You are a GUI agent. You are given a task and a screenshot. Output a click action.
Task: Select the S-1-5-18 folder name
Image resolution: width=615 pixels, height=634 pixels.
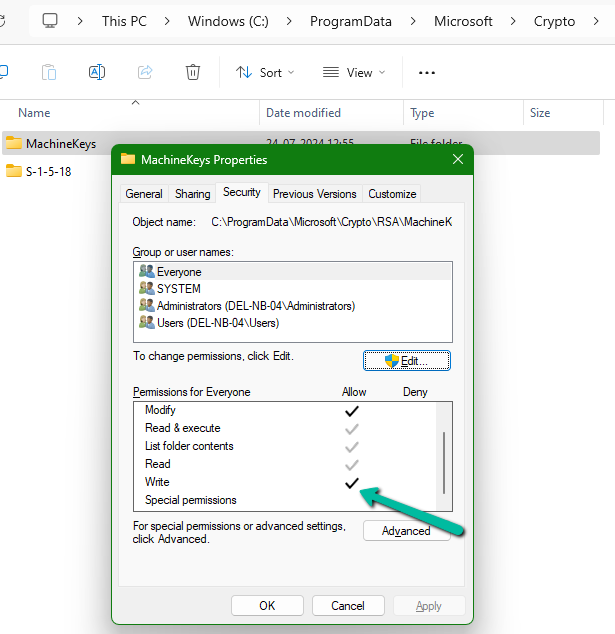49,172
